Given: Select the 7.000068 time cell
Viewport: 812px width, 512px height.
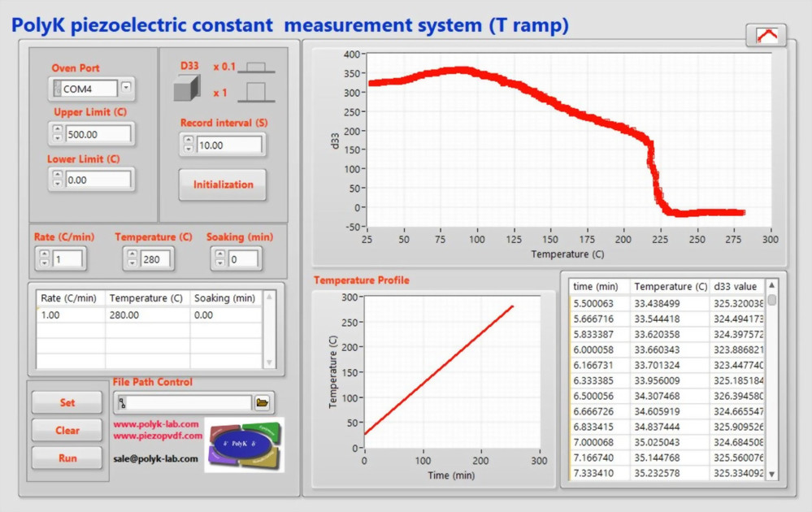Looking at the screenshot, I should (600, 442).
